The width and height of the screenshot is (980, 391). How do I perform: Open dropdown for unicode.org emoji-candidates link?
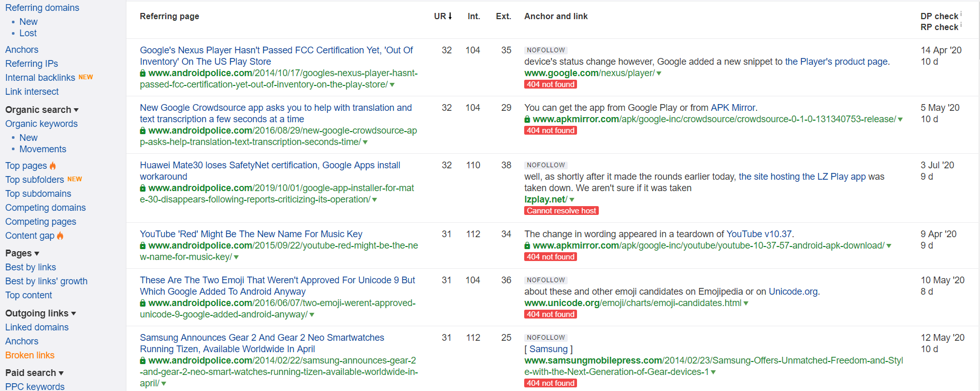pos(746,303)
